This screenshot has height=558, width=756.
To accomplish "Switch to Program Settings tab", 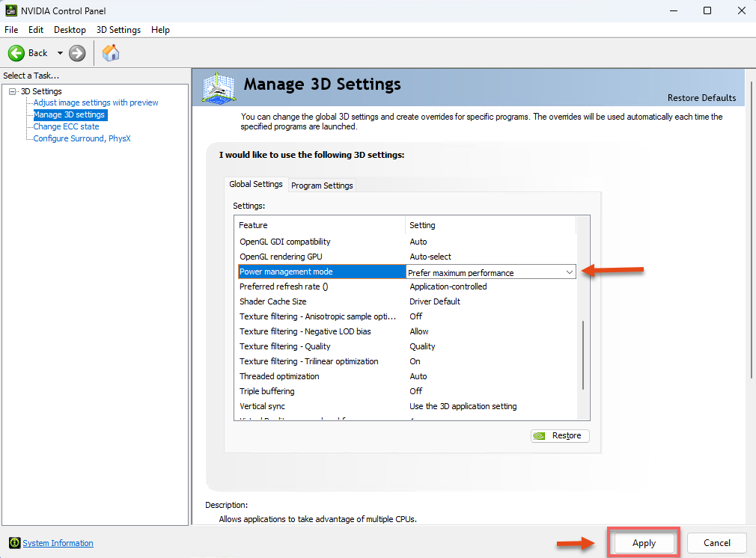I will coord(322,186).
